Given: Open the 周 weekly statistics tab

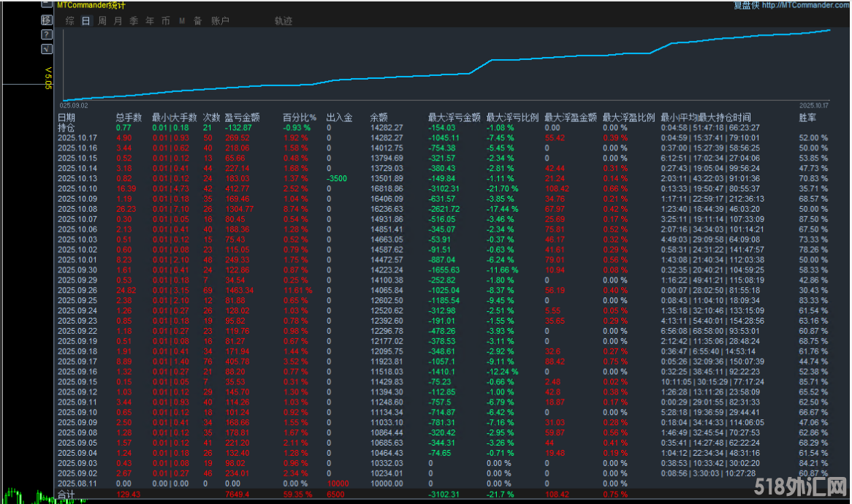Looking at the screenshot, I should pos(102,21).
